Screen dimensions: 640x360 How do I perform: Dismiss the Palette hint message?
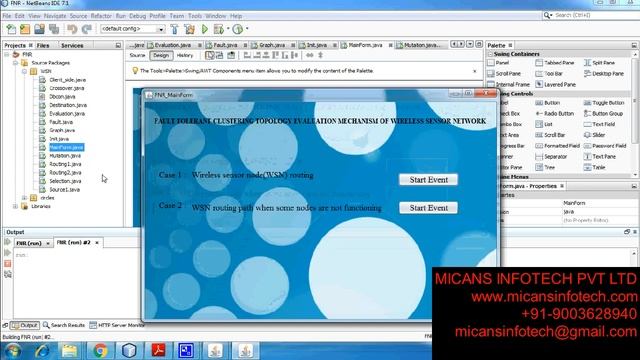coord(474,71)
